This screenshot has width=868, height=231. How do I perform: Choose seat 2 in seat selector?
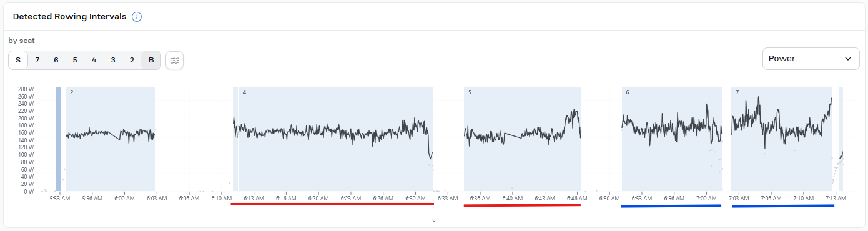[x=132, y=61]
